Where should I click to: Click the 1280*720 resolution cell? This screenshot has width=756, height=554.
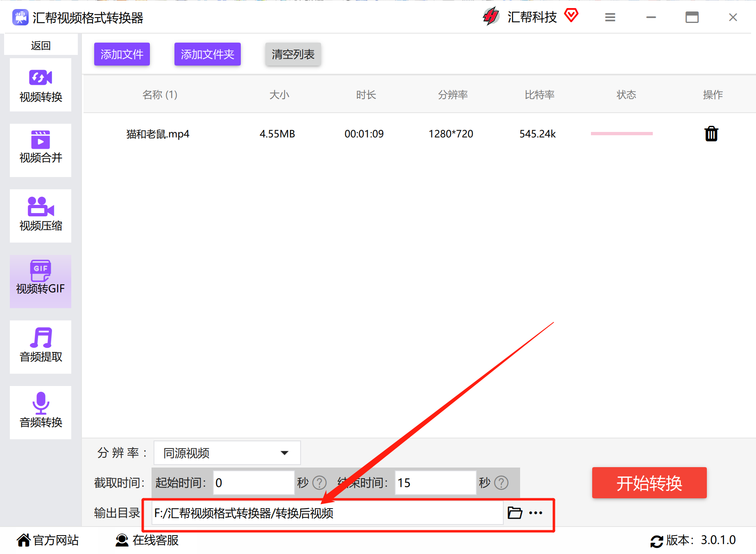point(451,134)
